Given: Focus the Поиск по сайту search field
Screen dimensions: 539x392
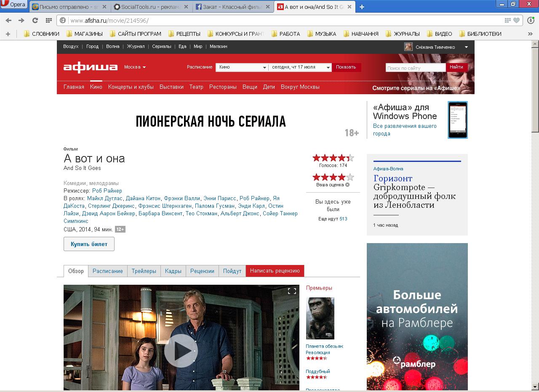Looking at the screenshot, I should click(x=415, y=68).
